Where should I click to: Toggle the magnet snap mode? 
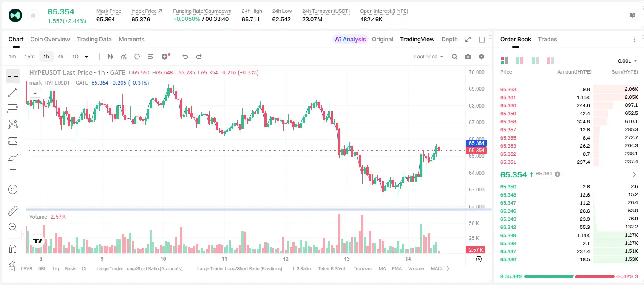click(x=13, y=248)
